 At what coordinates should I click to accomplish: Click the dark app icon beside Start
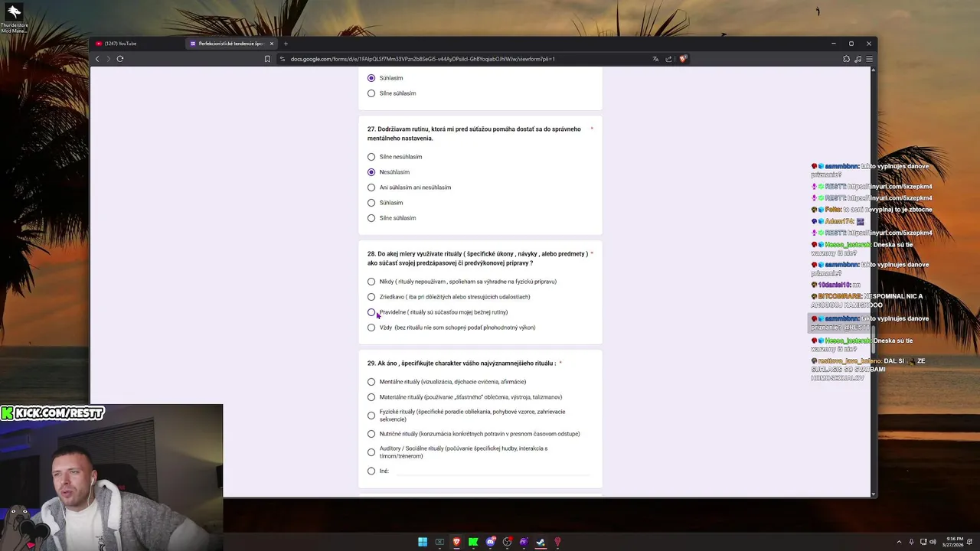coord(439,542)
